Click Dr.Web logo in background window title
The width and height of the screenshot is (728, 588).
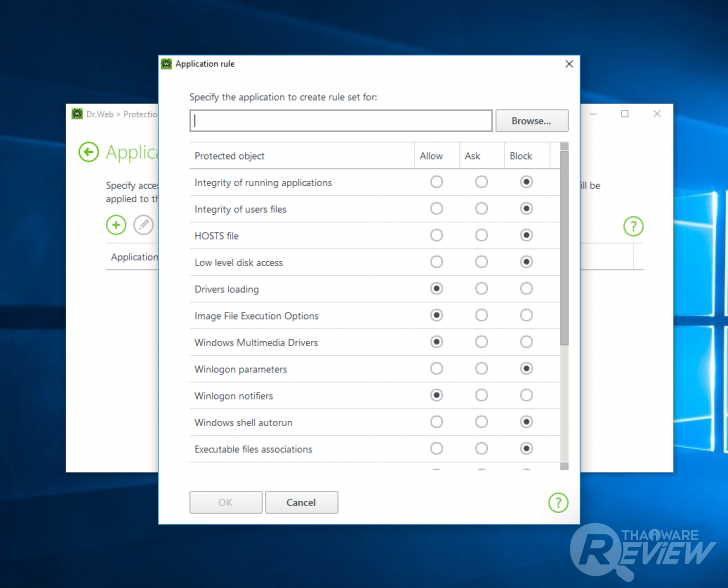point(77,114)
